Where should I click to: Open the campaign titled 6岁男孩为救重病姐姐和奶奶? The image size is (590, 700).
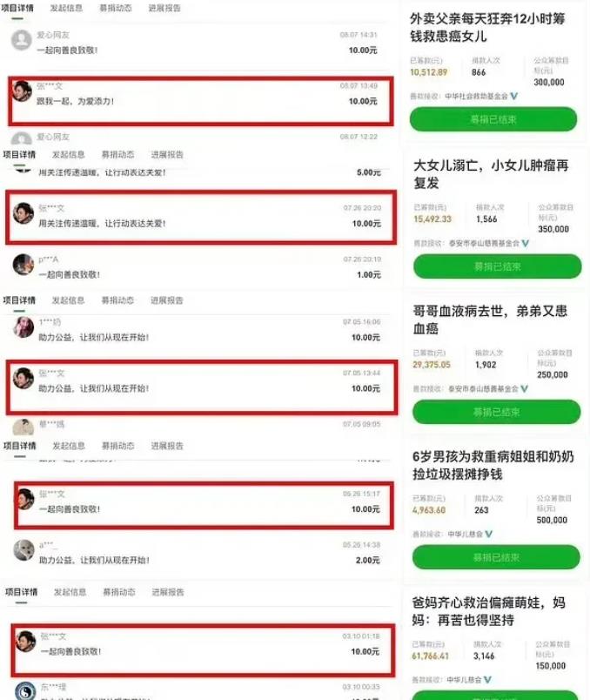(493, 465)
